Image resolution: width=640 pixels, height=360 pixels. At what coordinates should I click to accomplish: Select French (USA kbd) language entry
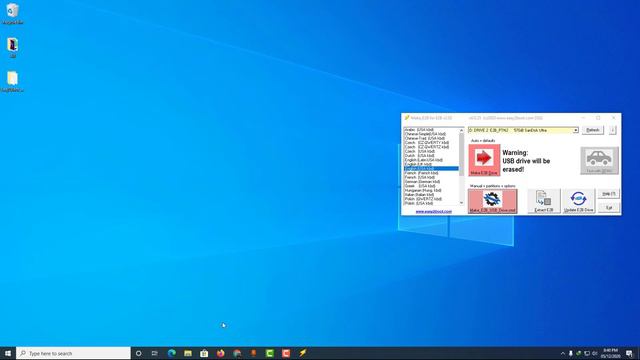point(431,178)
